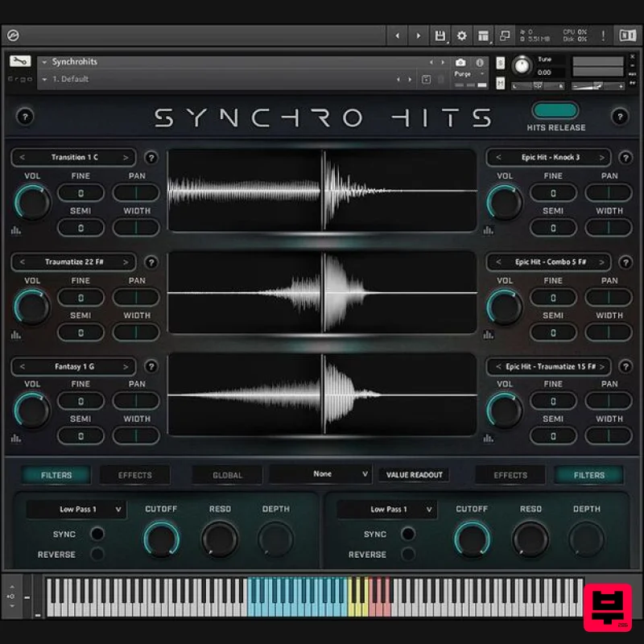Switch to the right EFFECTS tab
Viewport: 644px width, 644px height.
[510, 475]
